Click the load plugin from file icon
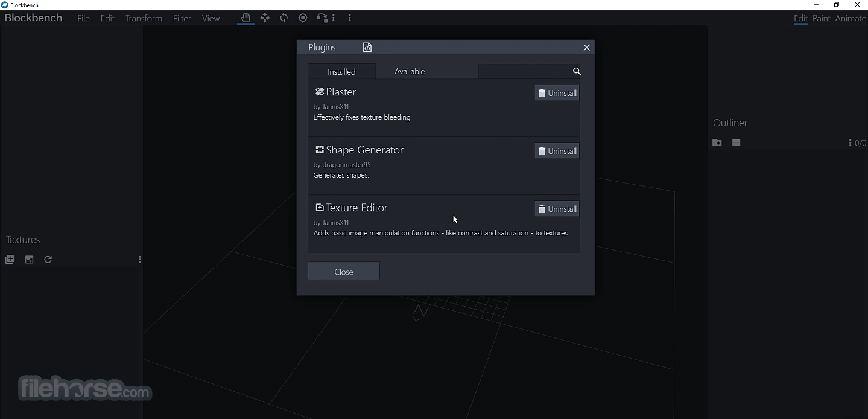Screen dimensions: 868x419 pos(367,47)
